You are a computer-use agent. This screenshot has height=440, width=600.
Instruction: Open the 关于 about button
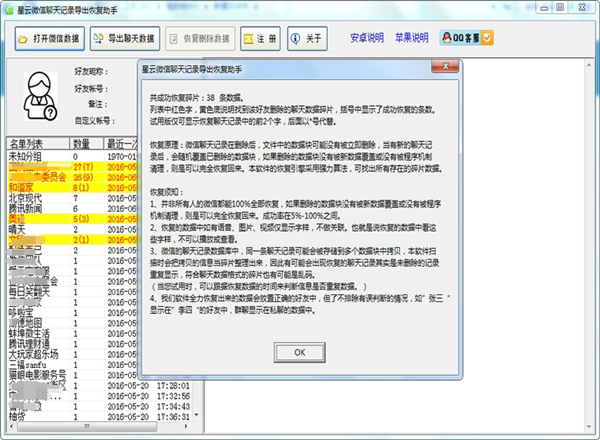pyautogui.click(x=308, y=39)
